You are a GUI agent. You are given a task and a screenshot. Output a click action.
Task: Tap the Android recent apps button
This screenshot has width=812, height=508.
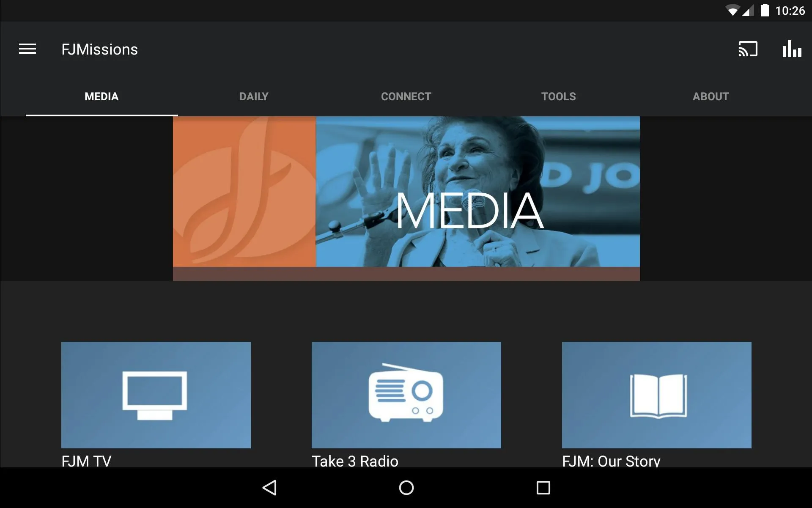[543, 488]
